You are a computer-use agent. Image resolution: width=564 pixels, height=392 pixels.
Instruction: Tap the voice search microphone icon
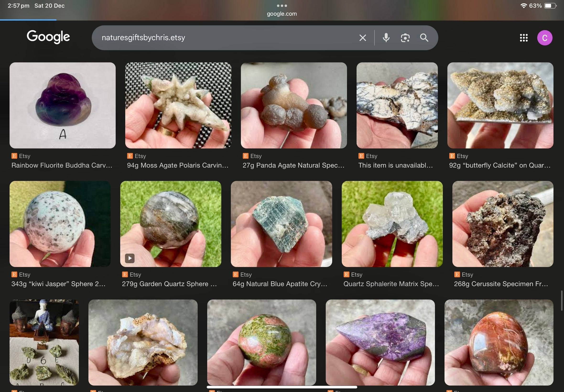point(386,38)
